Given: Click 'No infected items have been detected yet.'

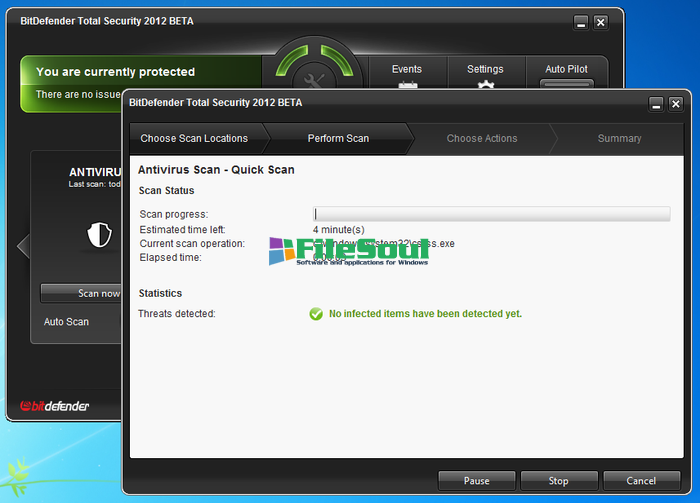Looking at the screenshot, I should [425, 314].
